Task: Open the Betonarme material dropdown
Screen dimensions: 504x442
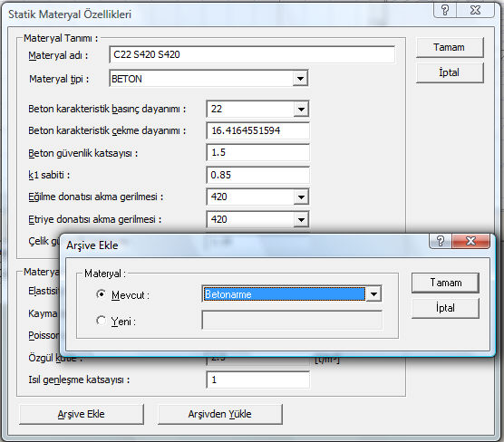Action: [373, 294]
